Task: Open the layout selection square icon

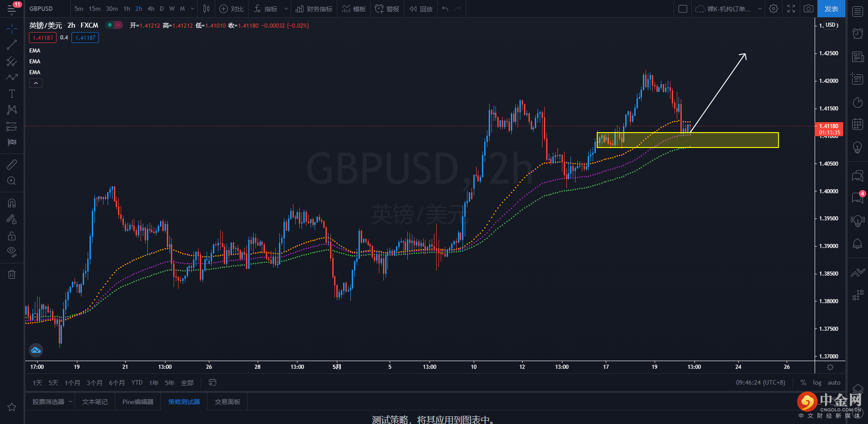Action: 683,9
